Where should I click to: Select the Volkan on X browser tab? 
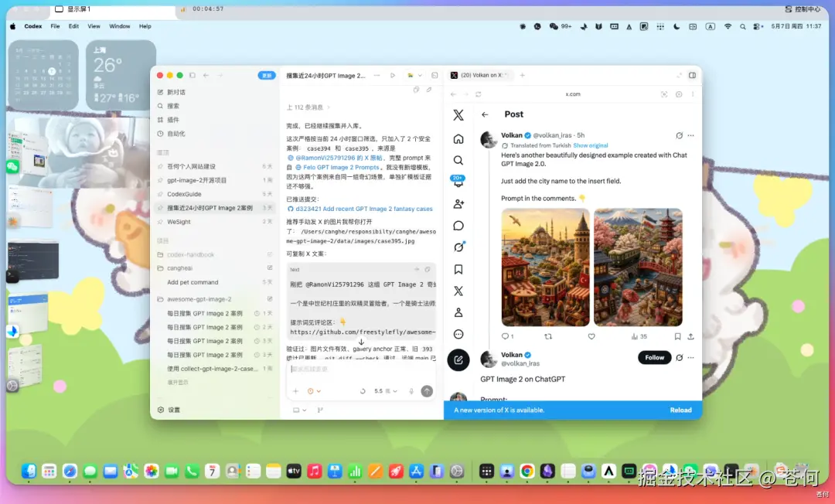479,76
